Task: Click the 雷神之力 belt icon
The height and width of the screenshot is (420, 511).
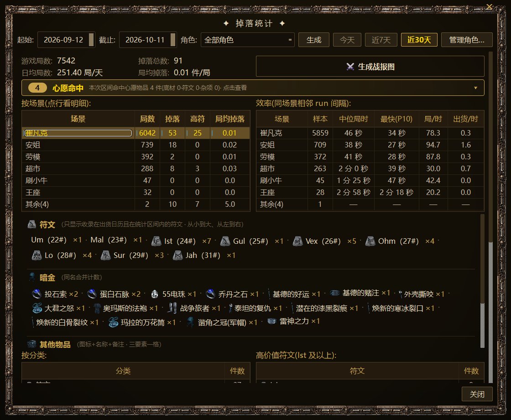Action: [x=272, y=321]
